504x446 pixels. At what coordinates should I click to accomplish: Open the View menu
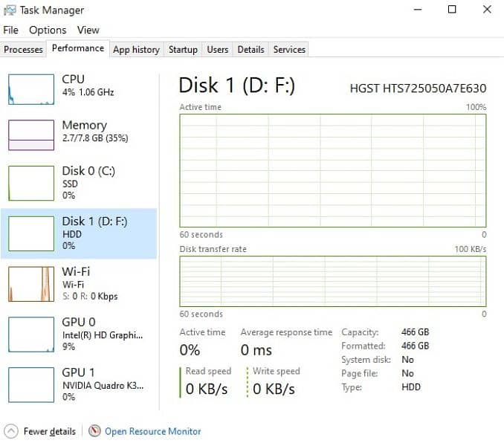point(88,30)
